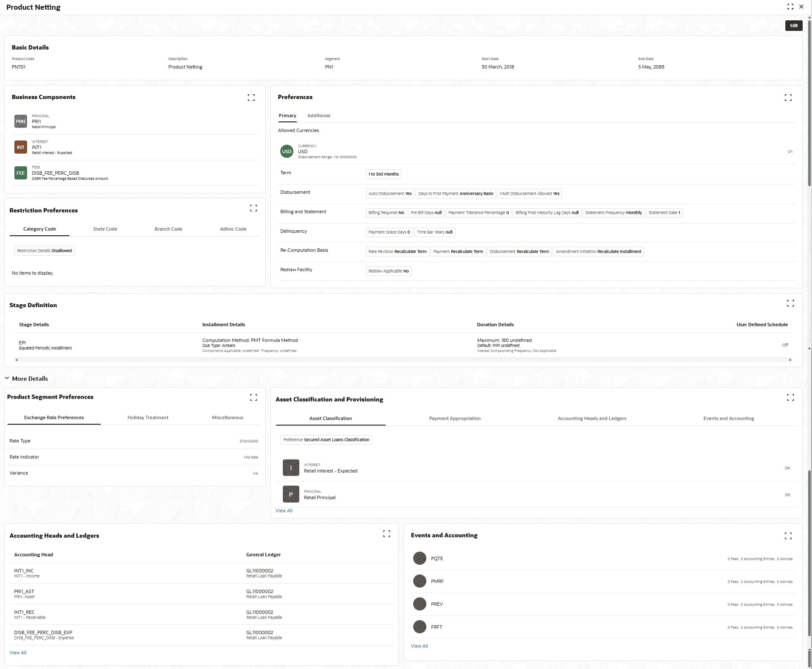Open Stage Definition in expanded view
This screenshot has height=669, width=812.
pos(790,303)
